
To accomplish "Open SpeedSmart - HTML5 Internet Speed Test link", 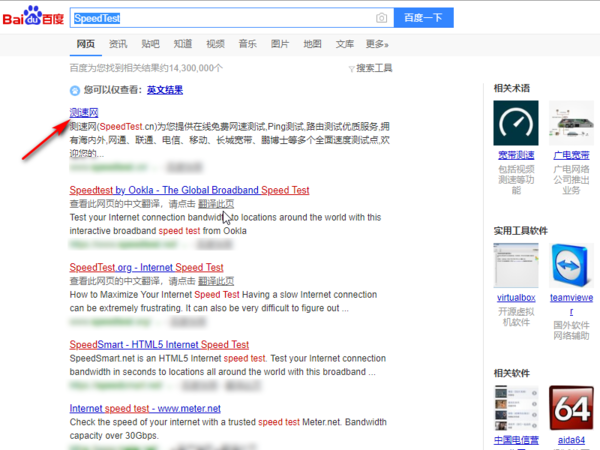I will pyautogui.click(x=159, y=345).
